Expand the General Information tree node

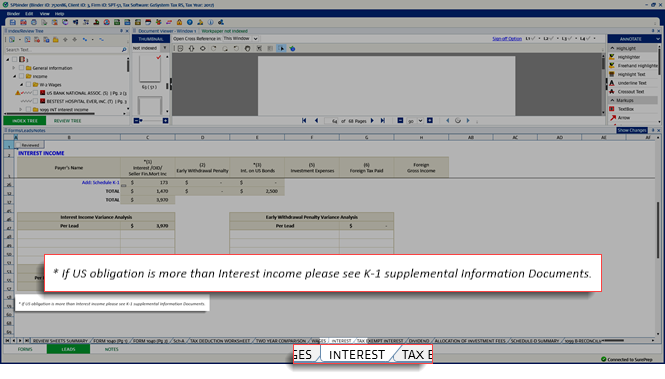click(x=14, y=68)
